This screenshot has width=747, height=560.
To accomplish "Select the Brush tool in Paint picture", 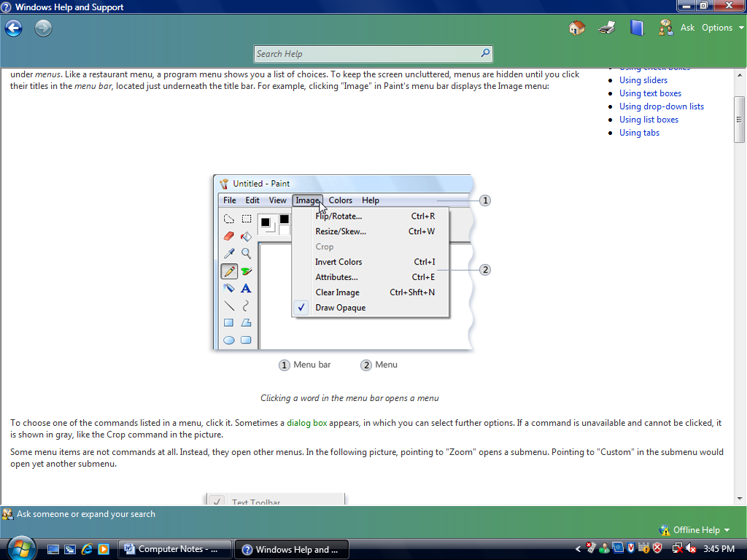I will point(247,271).
